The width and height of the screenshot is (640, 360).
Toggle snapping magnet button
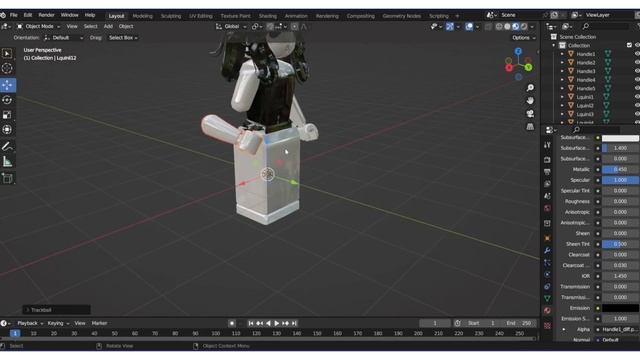click(x=270, y=27)
